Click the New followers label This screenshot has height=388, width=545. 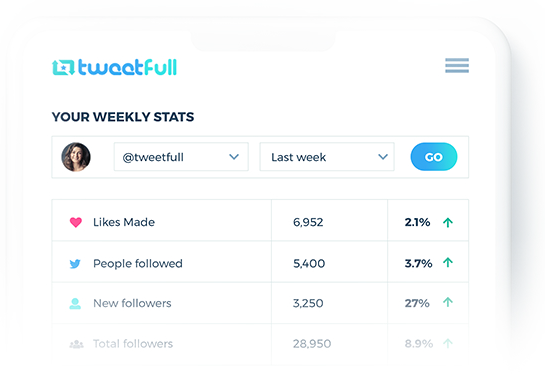tap(132, 303)
